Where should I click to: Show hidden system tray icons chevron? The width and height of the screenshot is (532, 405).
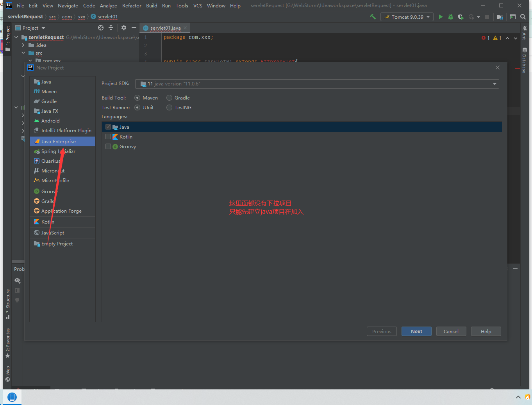click(x=518, y=397)
